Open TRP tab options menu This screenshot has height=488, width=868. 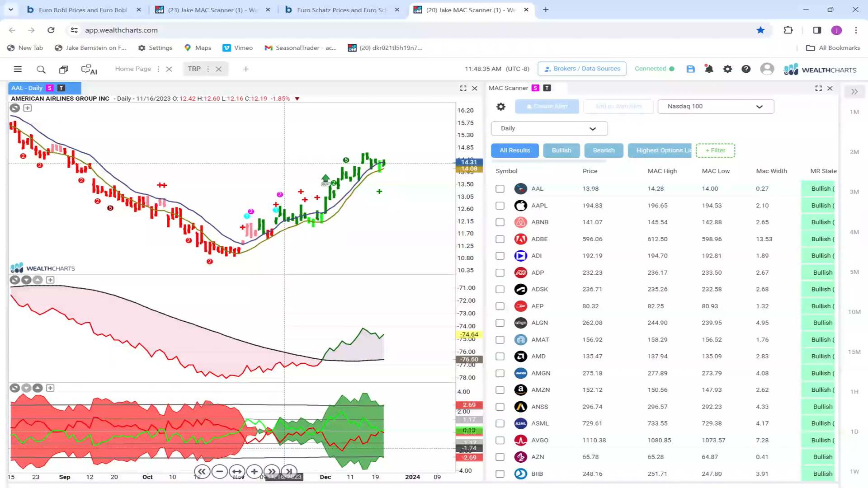tap(208, 69)
